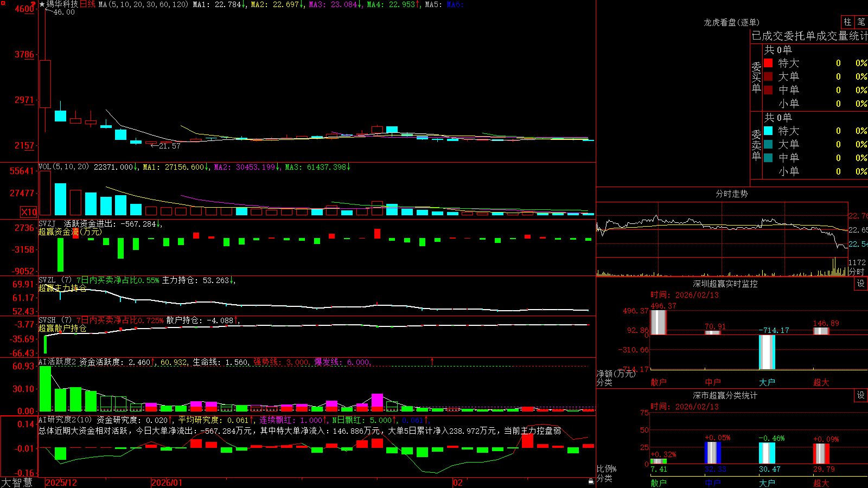Click the 4600 price axis label
Screen dimensions: 868x488
(x=24, y=9)
